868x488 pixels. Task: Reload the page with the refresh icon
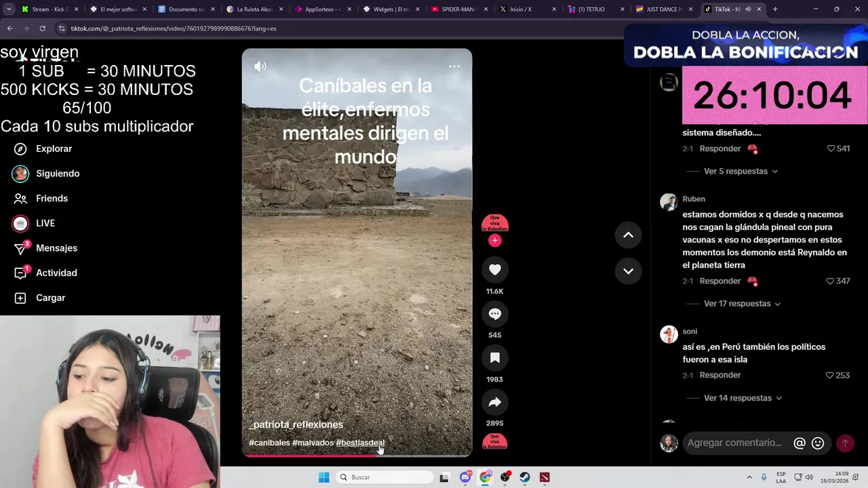(42, 28)
